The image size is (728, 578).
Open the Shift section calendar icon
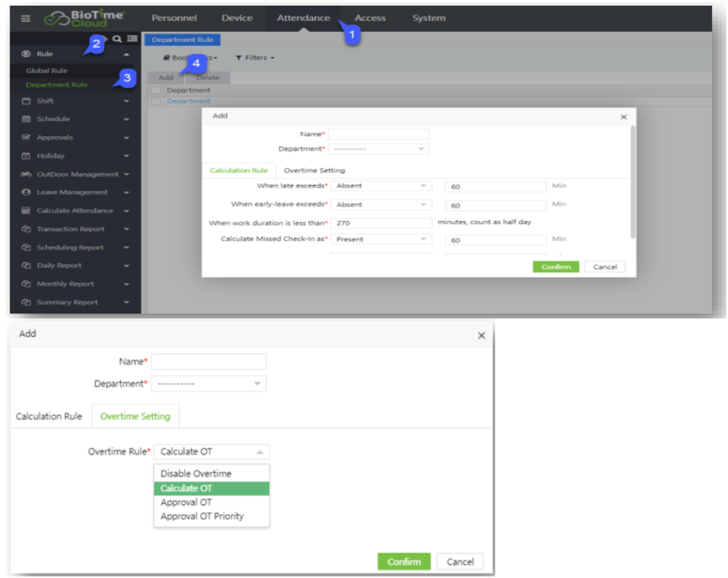(x=26, y=101)
